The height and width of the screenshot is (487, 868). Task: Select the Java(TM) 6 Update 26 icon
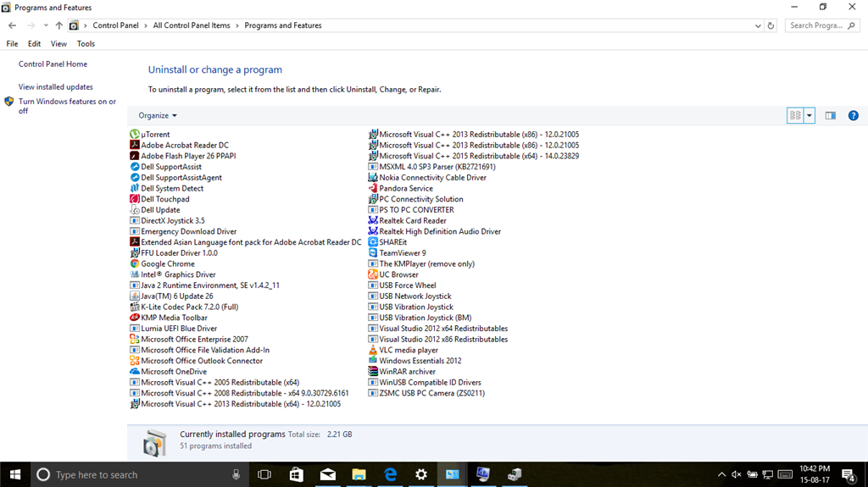coord(135,296)
